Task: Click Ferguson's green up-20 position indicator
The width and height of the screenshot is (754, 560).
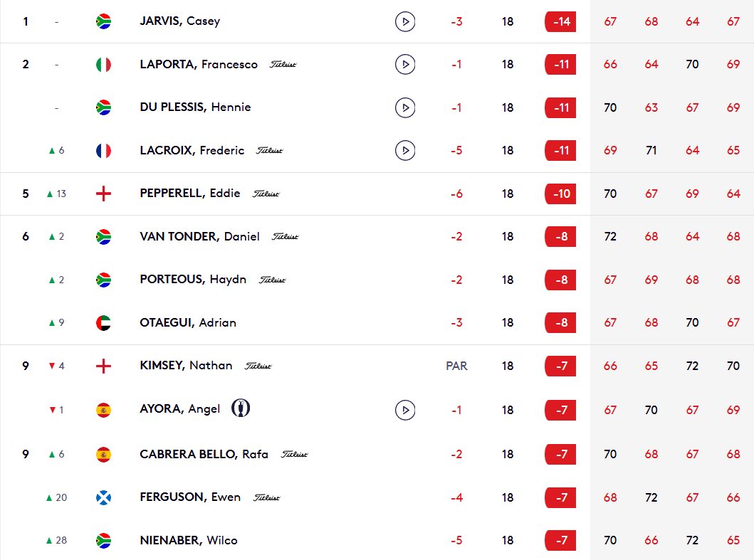Action: [x=56, y=497]
